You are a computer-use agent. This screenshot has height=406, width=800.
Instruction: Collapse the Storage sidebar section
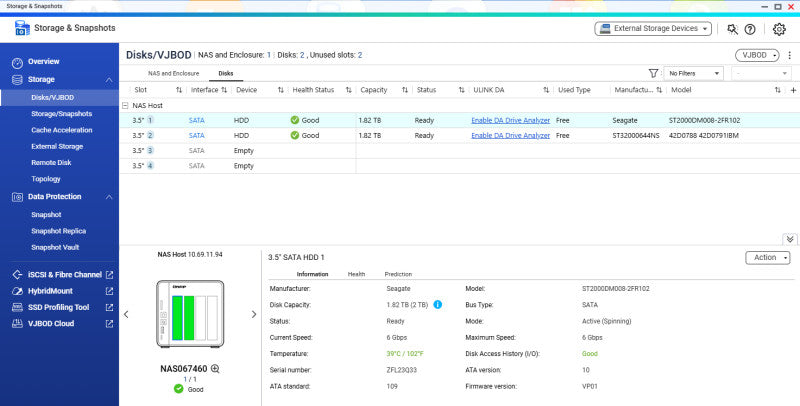[109, 80]
